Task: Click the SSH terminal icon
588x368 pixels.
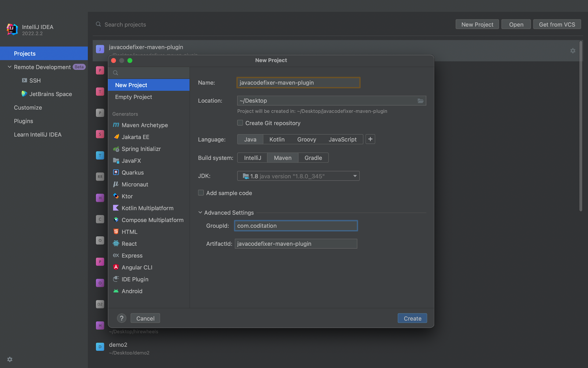Action: 24,80
